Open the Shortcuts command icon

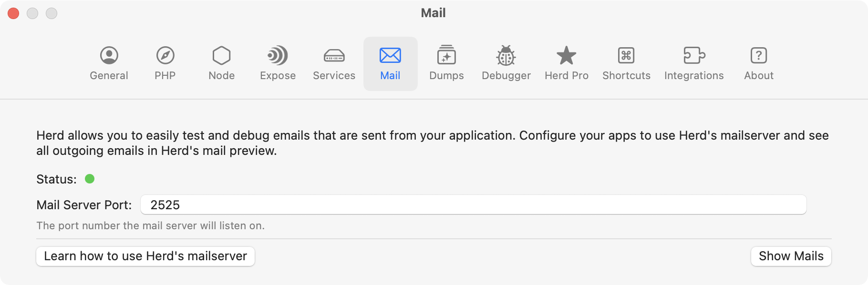626,56
